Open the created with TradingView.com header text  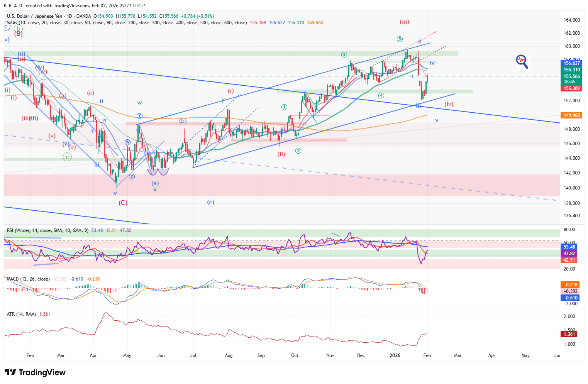75,5
